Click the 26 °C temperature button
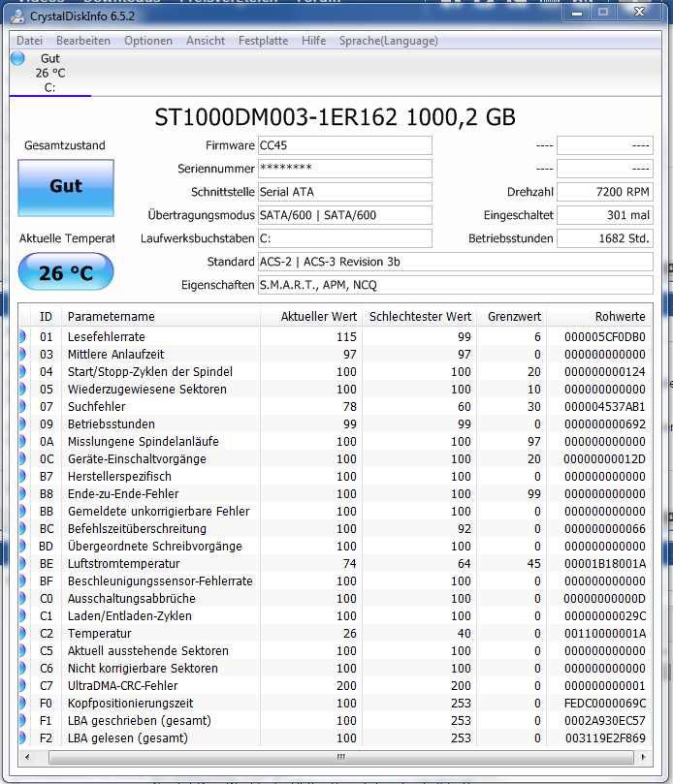This screenshot has height=784, width=673. tap(66, 271)
